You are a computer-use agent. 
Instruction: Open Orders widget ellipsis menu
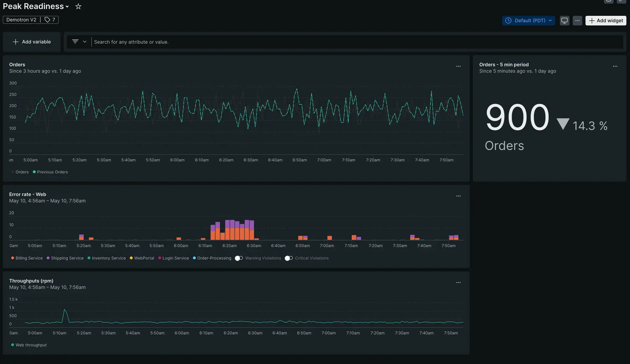pyautogui.click(x=458, y=66)
